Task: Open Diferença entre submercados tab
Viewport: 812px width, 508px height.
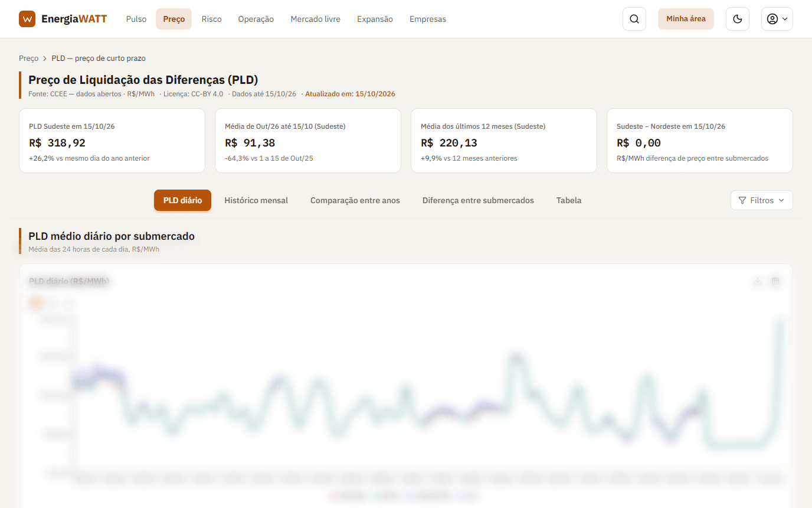Action: (x=478, y=200)
